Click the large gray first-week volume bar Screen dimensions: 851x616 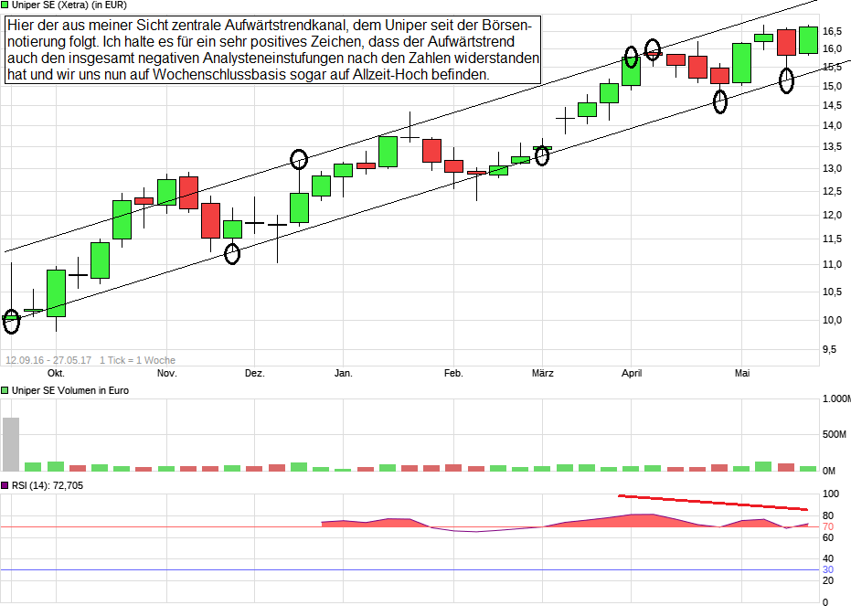pos(11,444)
